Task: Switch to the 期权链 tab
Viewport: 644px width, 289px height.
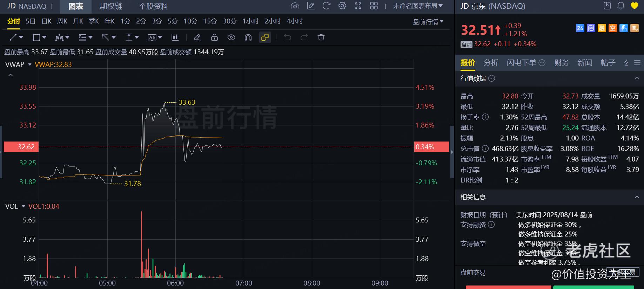Action: coord(111,6)
